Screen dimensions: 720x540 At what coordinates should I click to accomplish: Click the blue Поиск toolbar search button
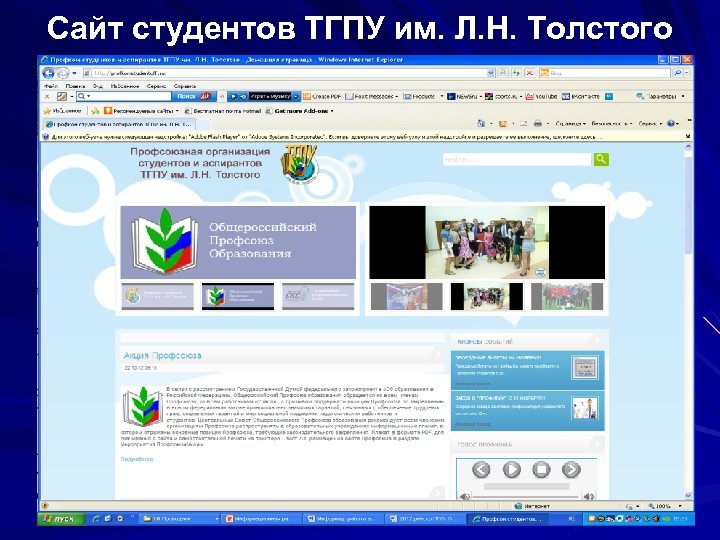pyautogui.click(x=192, y=96)
